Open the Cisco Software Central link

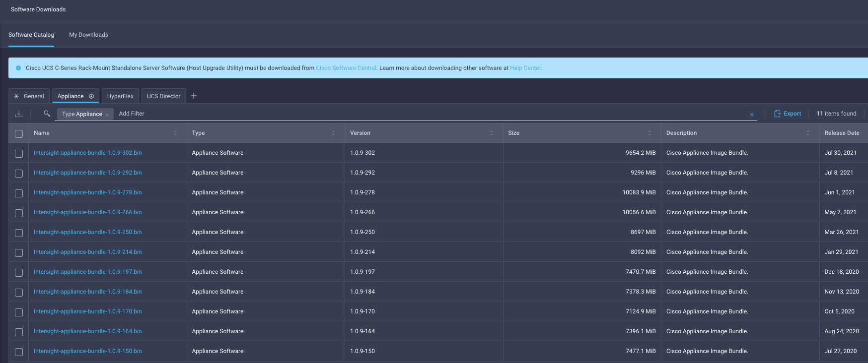click(x=346, y=68)
